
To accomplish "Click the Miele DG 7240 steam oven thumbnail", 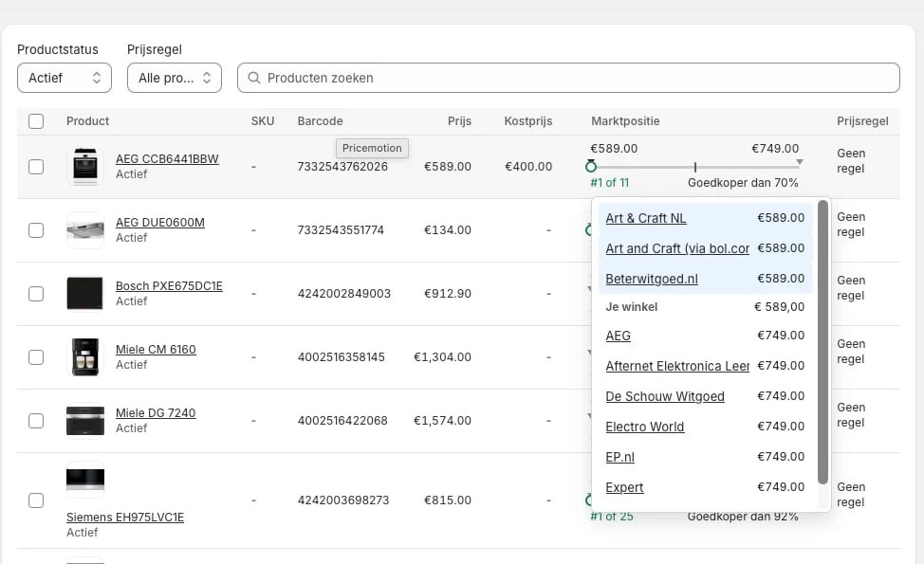I will 84,421.
